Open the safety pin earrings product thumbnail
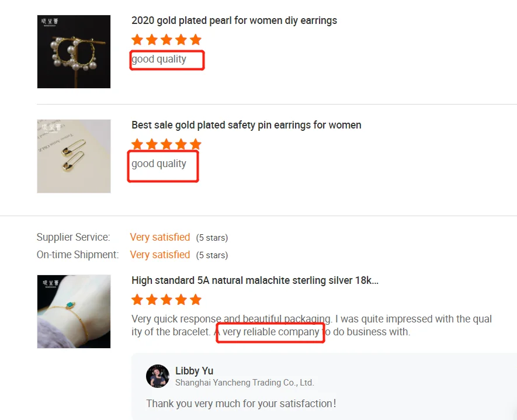The width and height of the screenshot is (517, 420). coord(74,156)
